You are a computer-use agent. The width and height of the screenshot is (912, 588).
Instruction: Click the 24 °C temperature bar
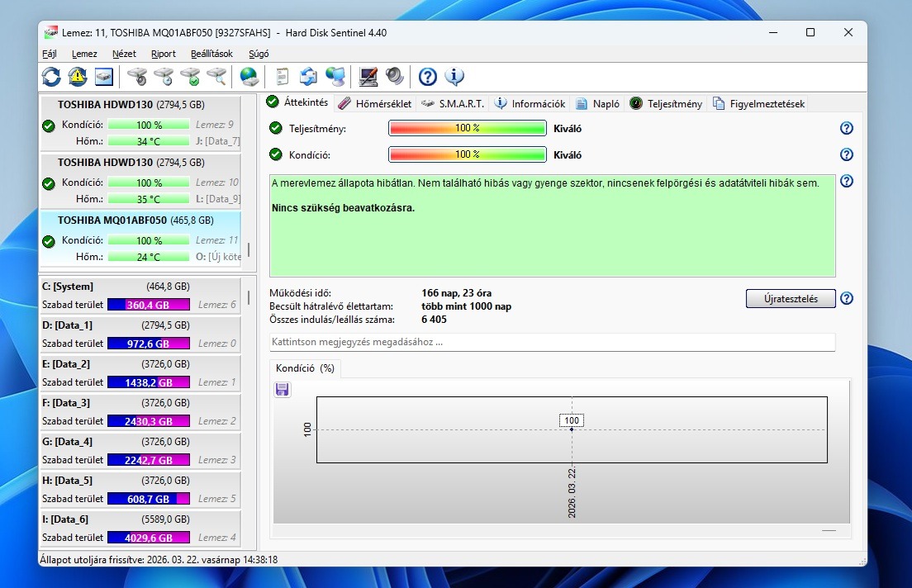point(149,257)
